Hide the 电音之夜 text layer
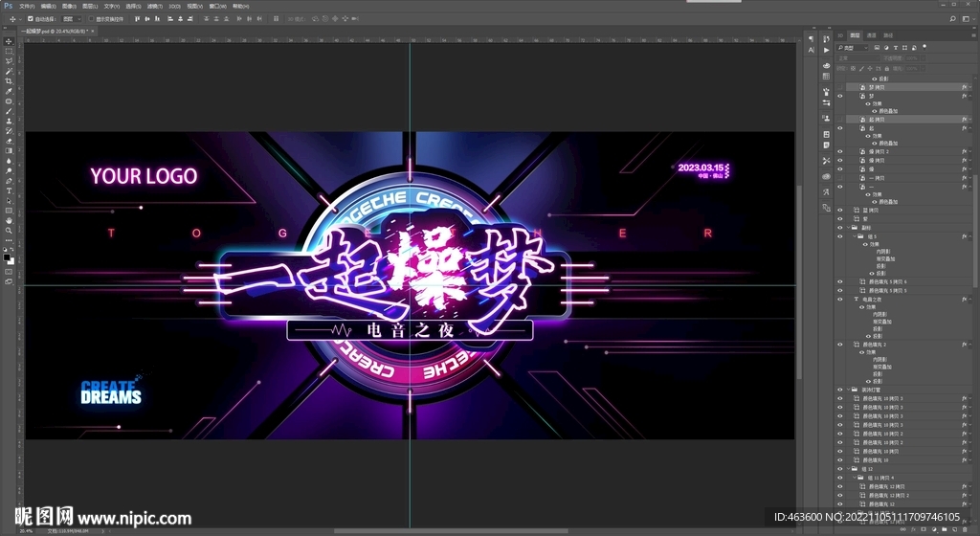Viewport: 980px width, 536px height. click(x=840, y=300)
